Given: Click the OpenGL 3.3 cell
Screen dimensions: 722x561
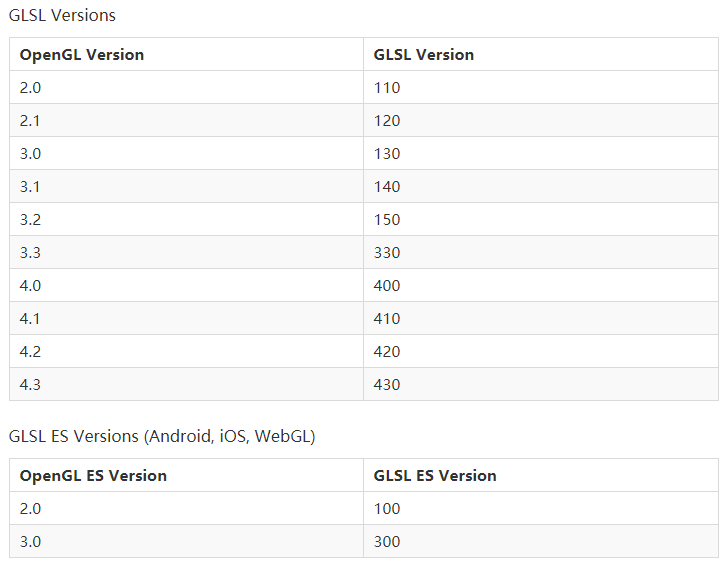Looking at the screenshot, I should (x=30, y=253).
